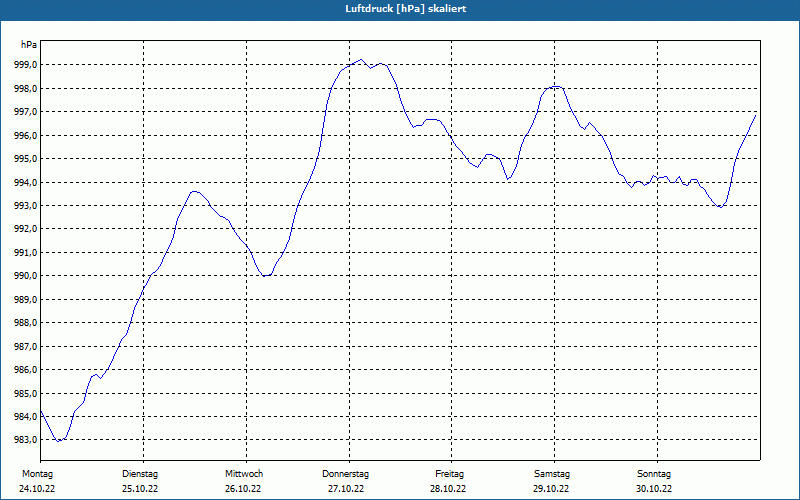Click the 992,0 y-axis value
800x500 pixels.
[26, 229]
